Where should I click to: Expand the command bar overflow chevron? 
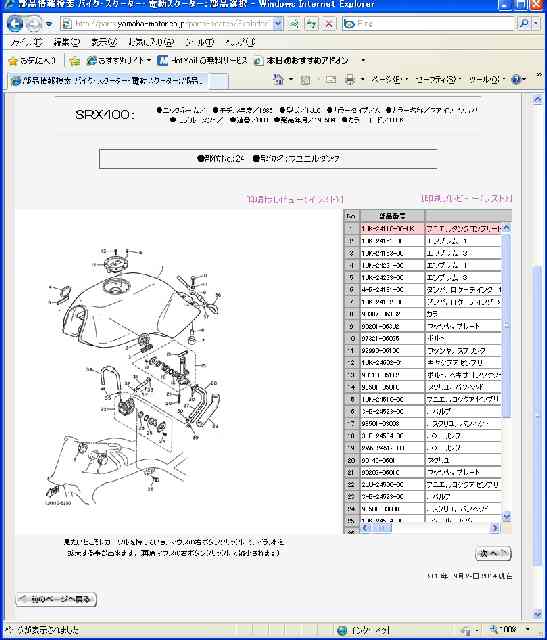(538, 75)
